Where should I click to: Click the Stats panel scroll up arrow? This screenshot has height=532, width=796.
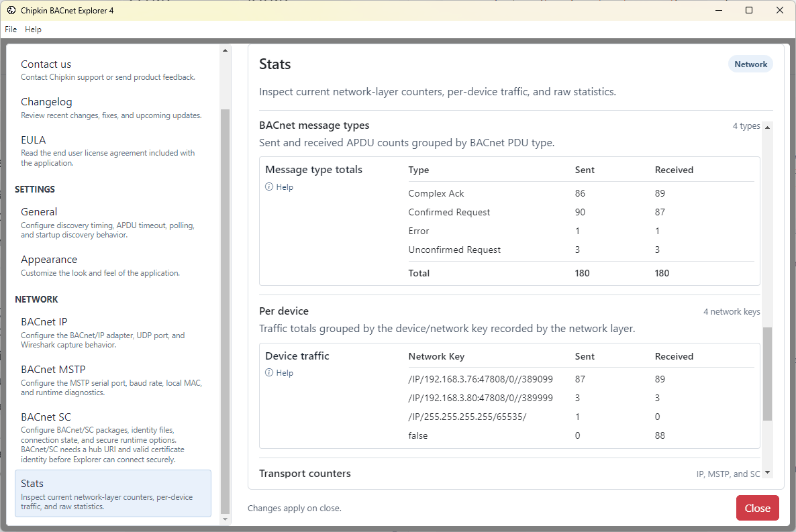[x=767, y=127]
